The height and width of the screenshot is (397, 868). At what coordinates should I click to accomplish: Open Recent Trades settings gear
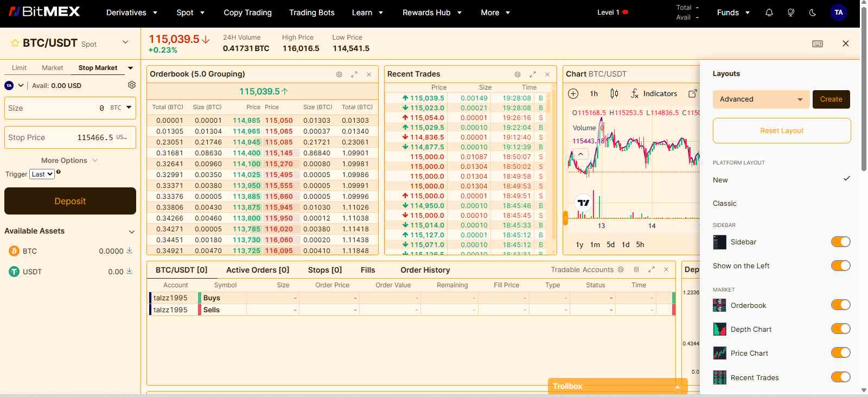pos(518,74)
